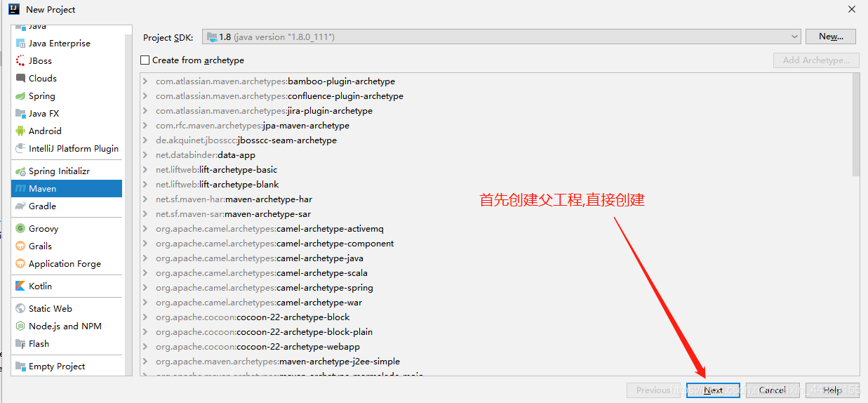Select Static Web project type
This screenshot has width=868, height=403.
pyautogui.click(x=67, y=309)
